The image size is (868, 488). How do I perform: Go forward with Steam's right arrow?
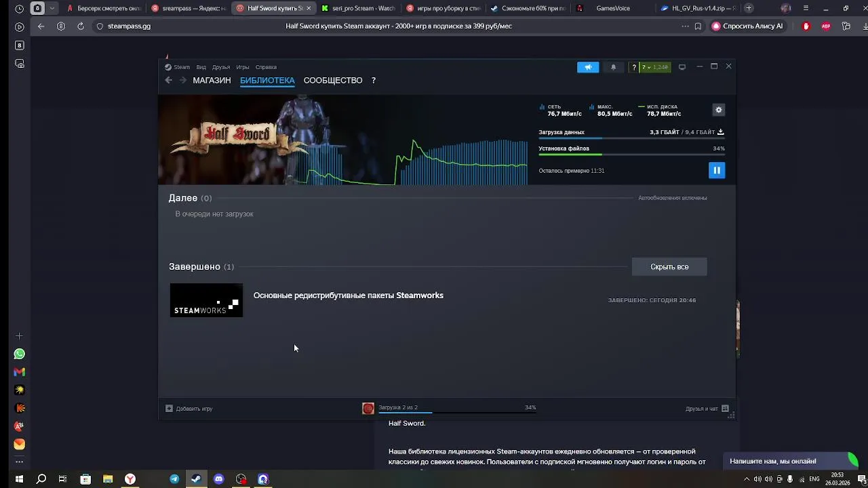coord(182,80)
